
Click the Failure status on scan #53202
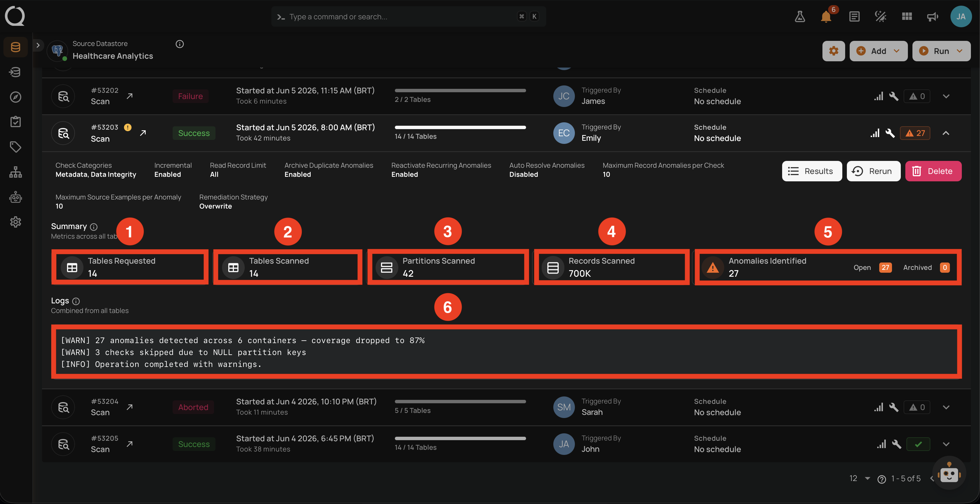[x=190, y=96]
